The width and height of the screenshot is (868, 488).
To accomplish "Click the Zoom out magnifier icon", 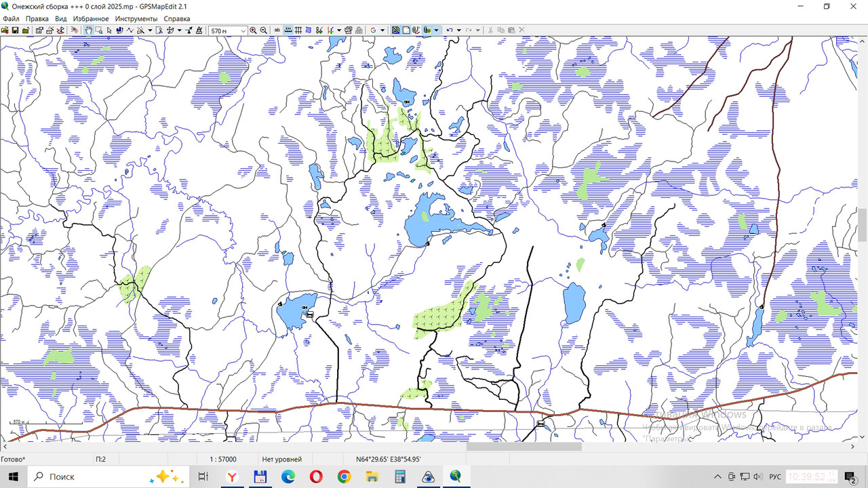I will (264, 30).
